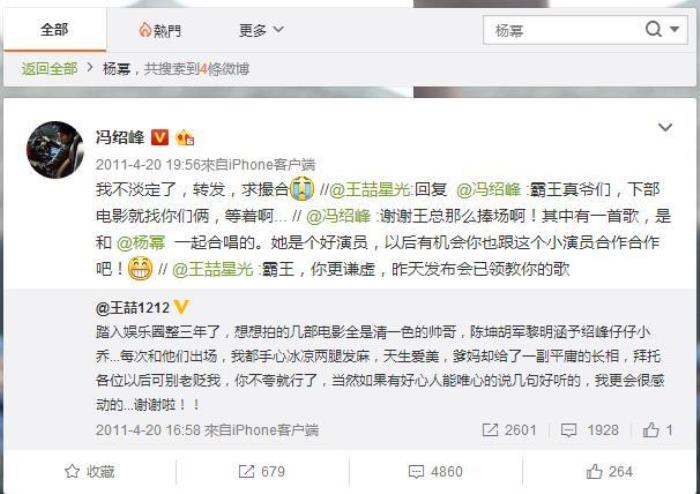Click the search magnifier icon
The image size is (700, 494).
point(653,30)
